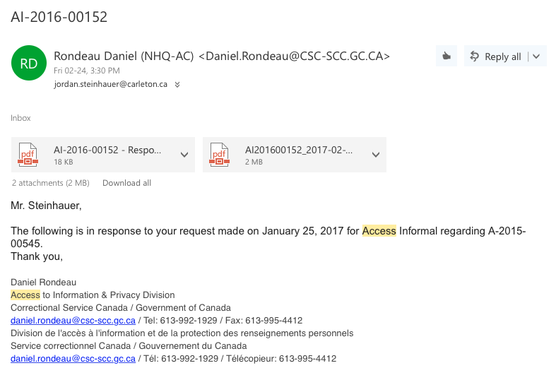
Task: Click the PDF icon of AI201600152_2017-02 attachment
Action: tap(219, 155)
